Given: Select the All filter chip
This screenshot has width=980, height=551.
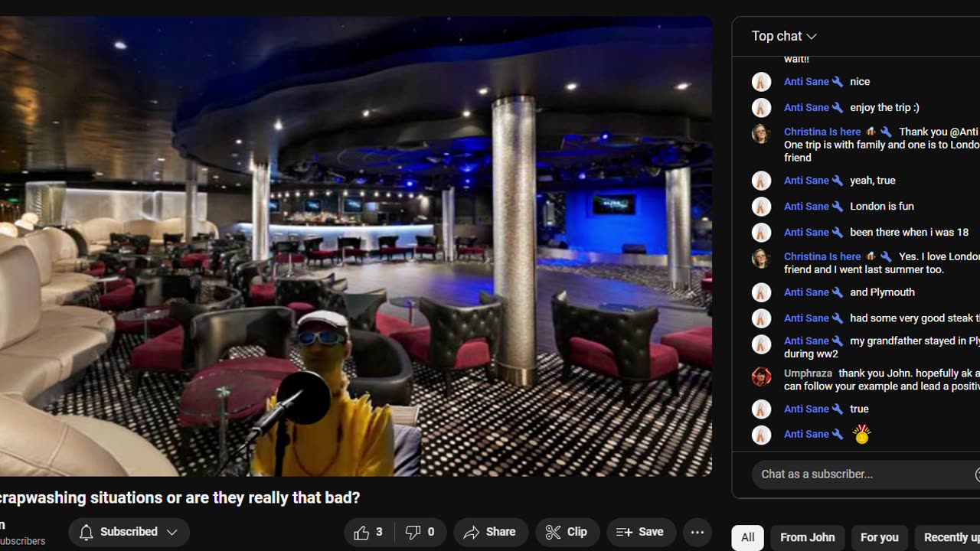Looking at the screenshot, I should pyautogui.click(x=747, y=538).
